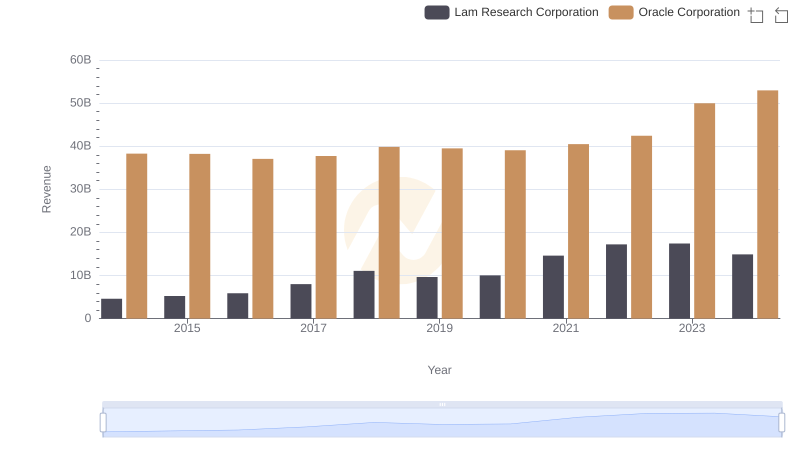
Task: Click the top grip of data zoom bar
Action: [442, 404]
